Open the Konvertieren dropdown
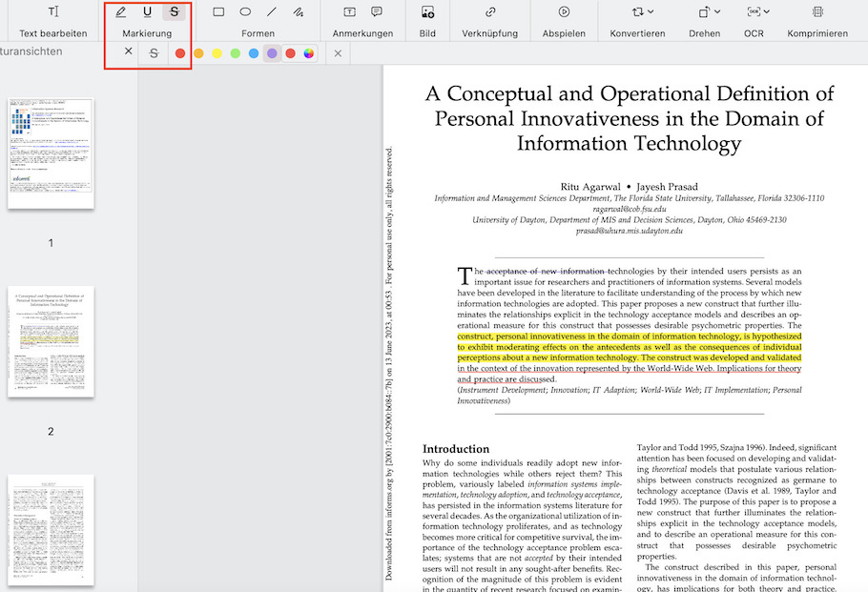Screen dimensions: 868x592 click(x=637, y=12)
